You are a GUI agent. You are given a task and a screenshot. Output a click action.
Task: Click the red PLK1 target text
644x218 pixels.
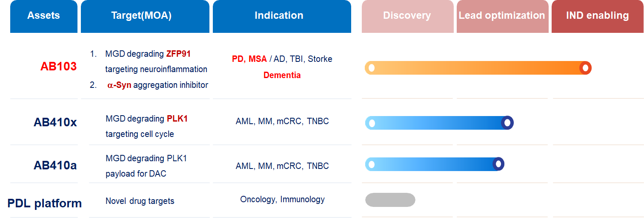[x=177, y=119]
